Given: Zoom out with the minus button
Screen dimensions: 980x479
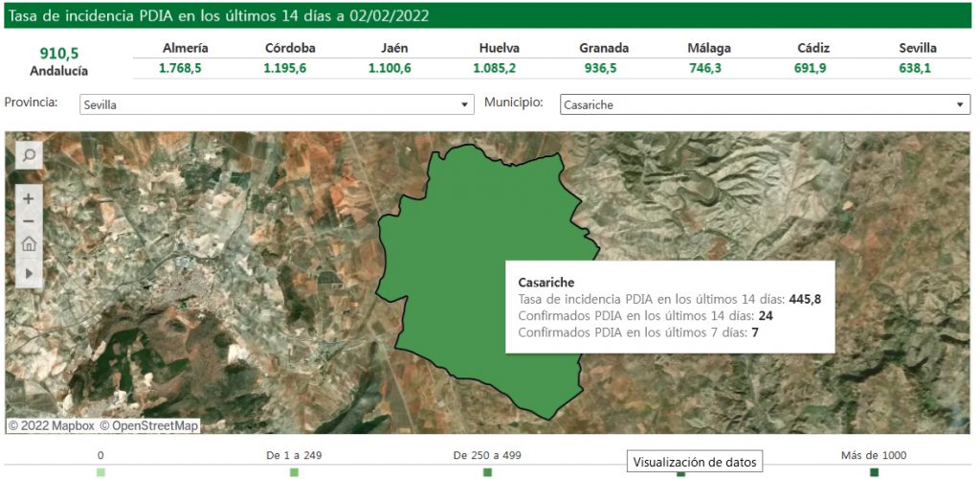Looking at the screenshot, I should [29, 221].
